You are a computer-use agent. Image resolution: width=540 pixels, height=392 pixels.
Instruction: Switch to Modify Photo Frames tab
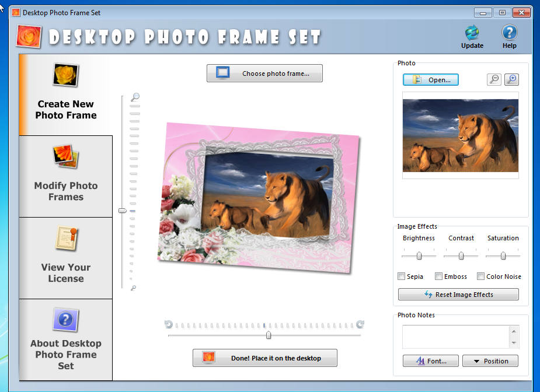66,176
